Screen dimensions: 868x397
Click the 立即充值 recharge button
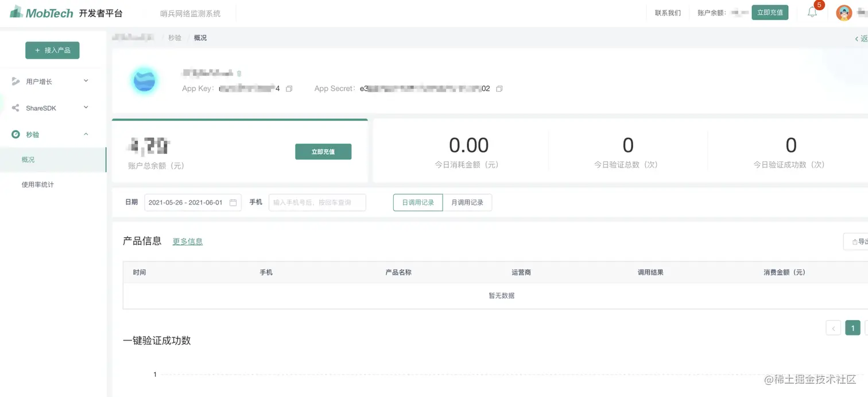tap(323, 151)
